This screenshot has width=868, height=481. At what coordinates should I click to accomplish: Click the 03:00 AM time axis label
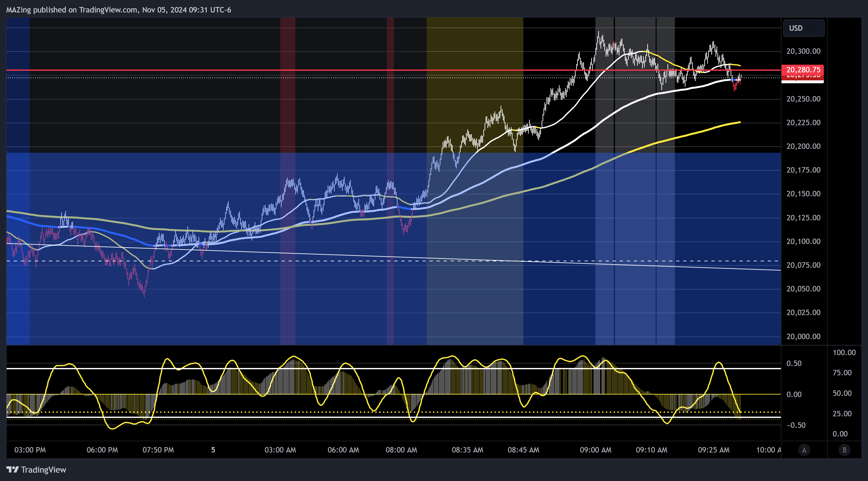pos(280,450)
